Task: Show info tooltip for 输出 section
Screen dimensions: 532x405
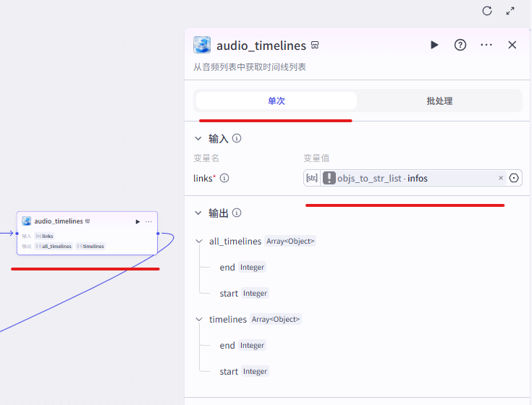Action: click(237, 213)
